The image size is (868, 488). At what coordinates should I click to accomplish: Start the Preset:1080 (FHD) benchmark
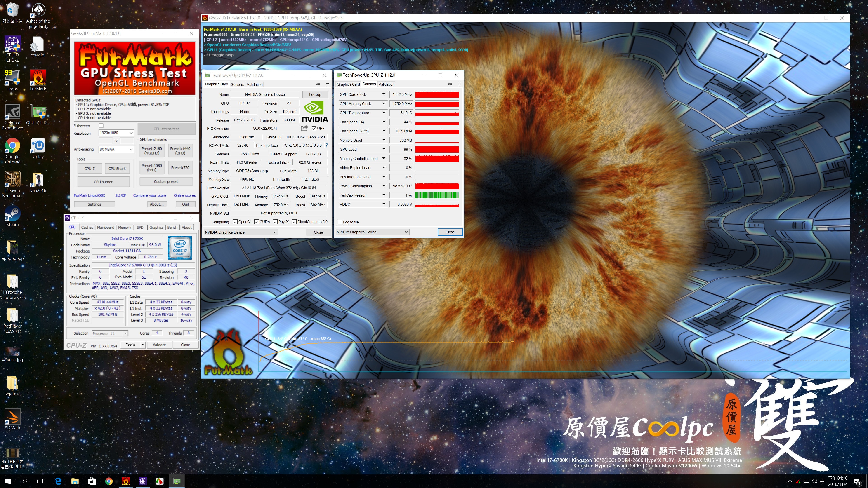pos(152,168)
